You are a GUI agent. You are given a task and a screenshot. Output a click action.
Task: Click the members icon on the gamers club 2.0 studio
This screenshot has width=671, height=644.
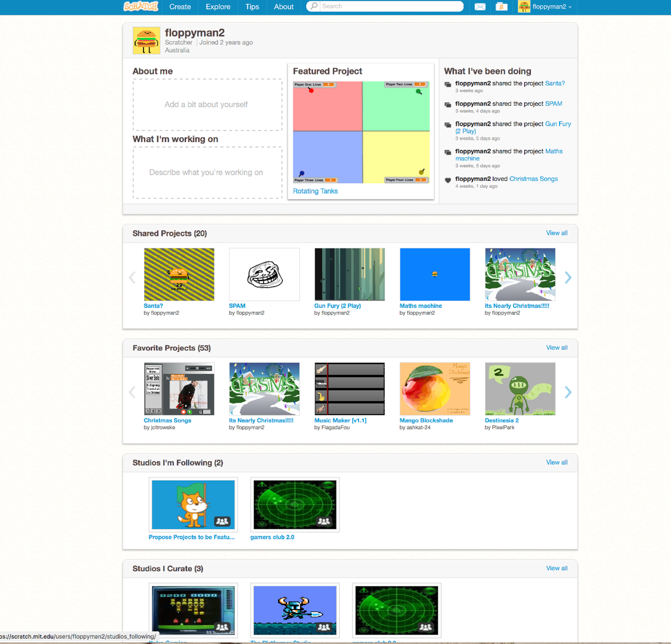[323, 521]
